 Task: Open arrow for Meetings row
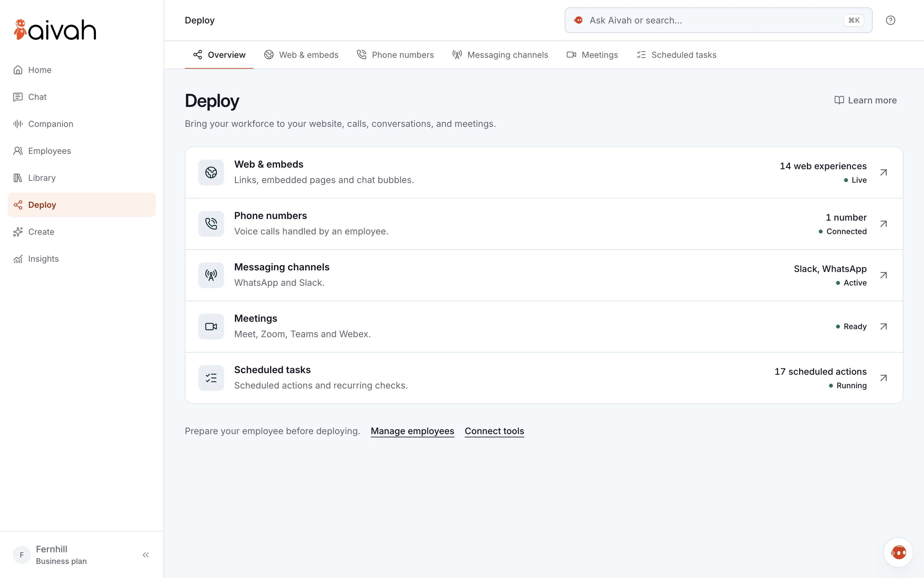[x=884, y=327]
